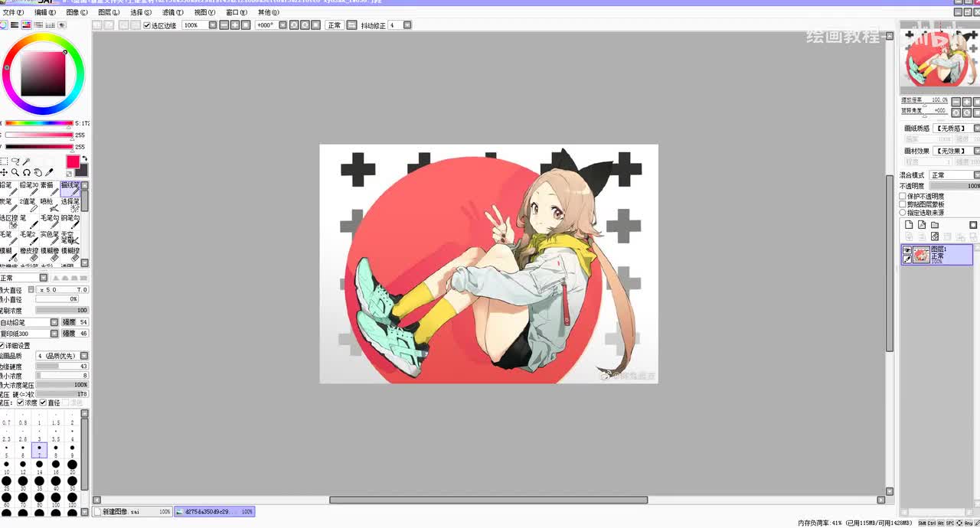Open the 窗口 menu

tap(237, 13)
